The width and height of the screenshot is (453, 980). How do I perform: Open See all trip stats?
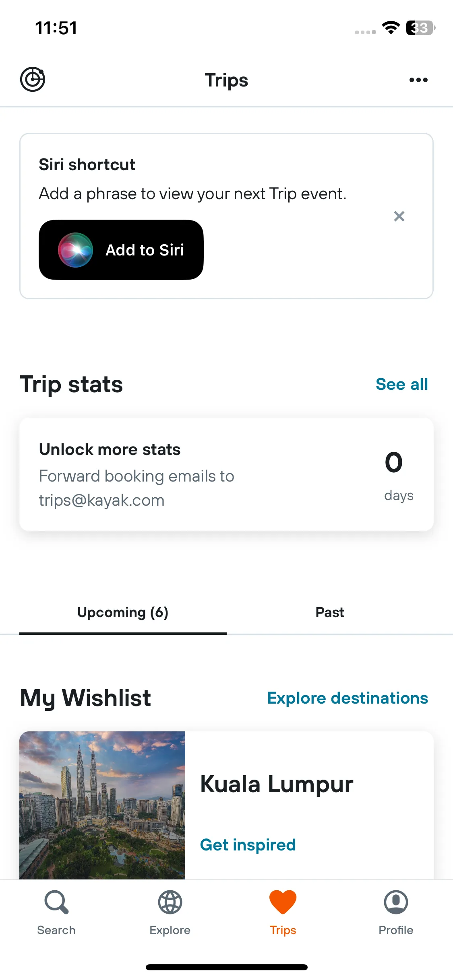coord(401,384)
